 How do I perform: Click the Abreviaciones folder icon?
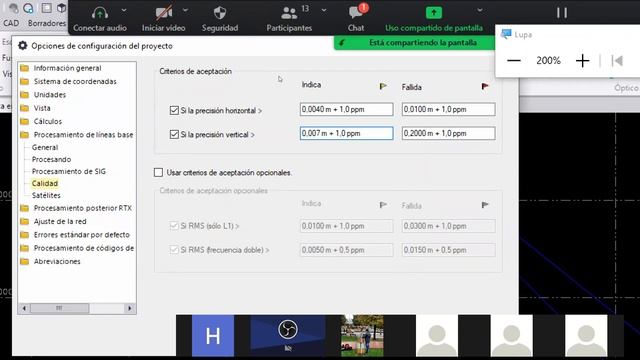coord(24,262)
